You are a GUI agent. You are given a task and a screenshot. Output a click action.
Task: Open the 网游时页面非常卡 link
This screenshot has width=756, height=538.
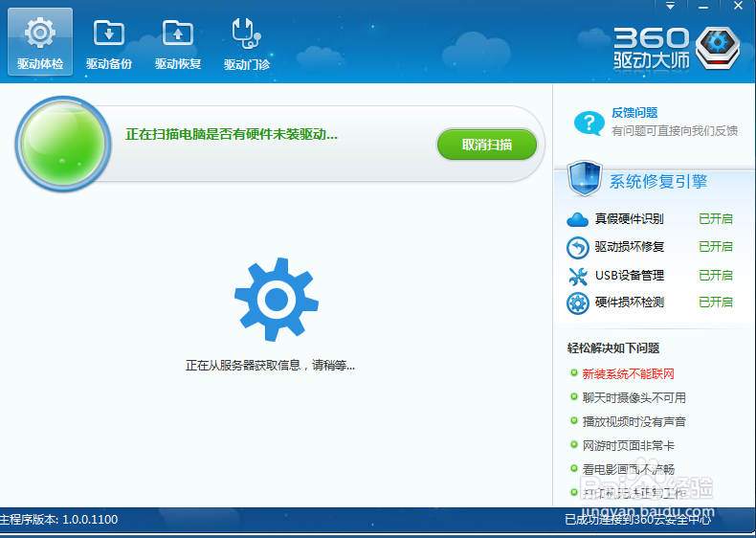click(628, 445)
